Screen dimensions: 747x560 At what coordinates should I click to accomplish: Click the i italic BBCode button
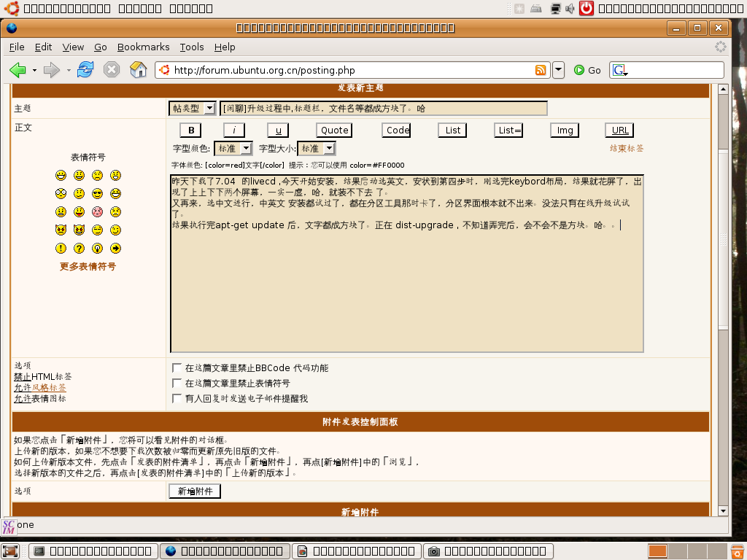point(234,131)
